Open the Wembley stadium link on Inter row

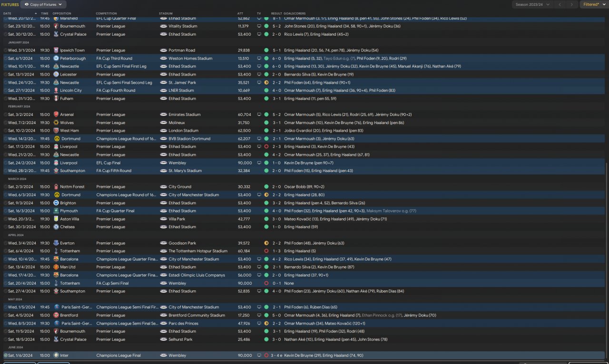pyautogui.click(x=177, y=355)
